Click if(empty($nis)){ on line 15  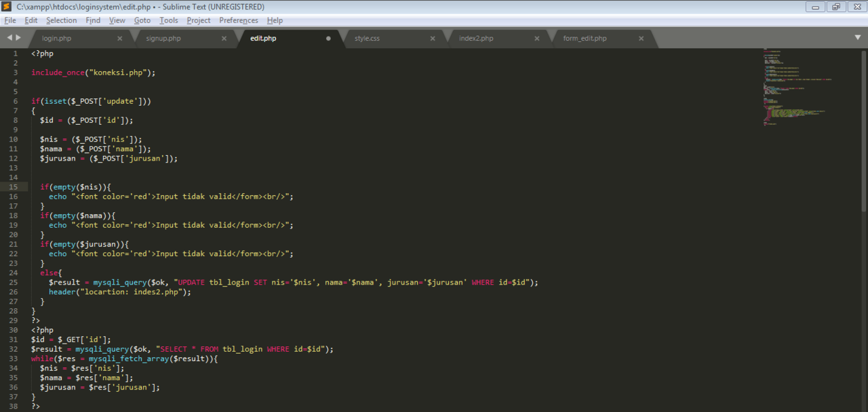tap(75, 187)
